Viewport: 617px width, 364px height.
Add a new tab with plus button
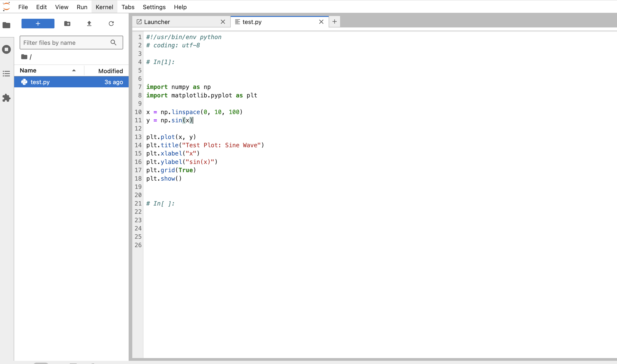point(334,21)
